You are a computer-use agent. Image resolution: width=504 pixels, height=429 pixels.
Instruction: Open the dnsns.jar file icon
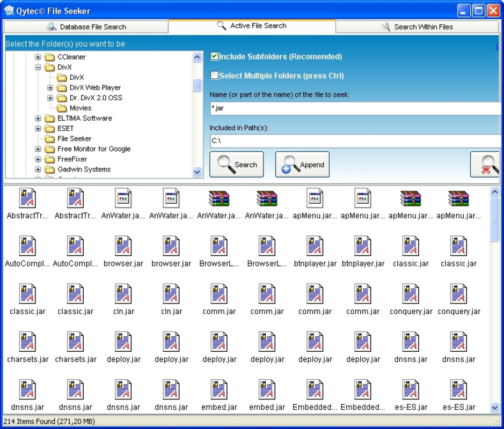point(410,342)
